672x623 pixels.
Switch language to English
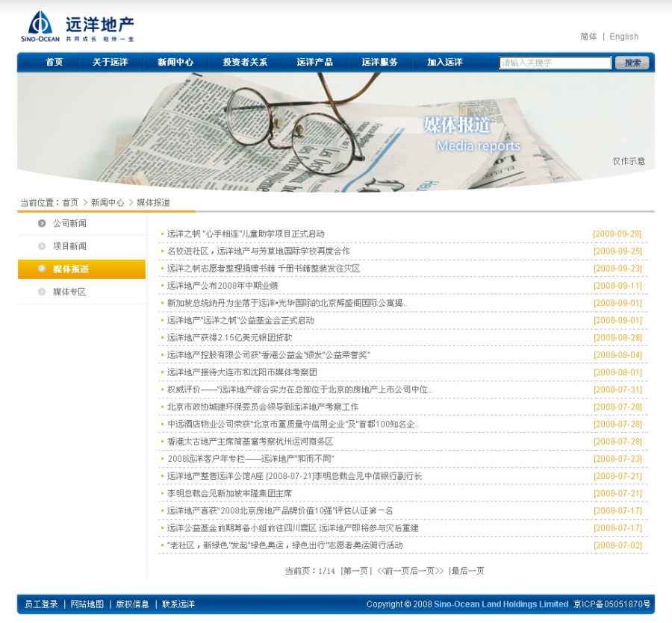tap(623, 37)
